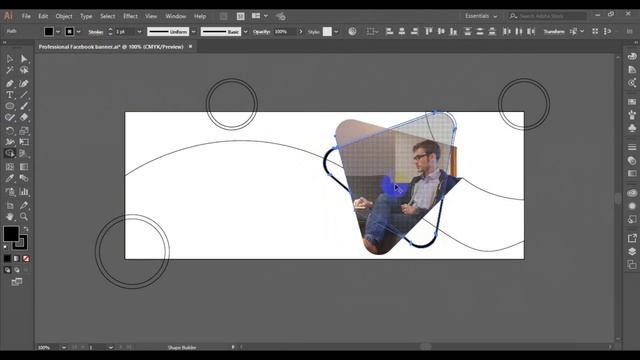Choose the Magic Wand tool
The image size is (640, 360).
click(10, 70)
